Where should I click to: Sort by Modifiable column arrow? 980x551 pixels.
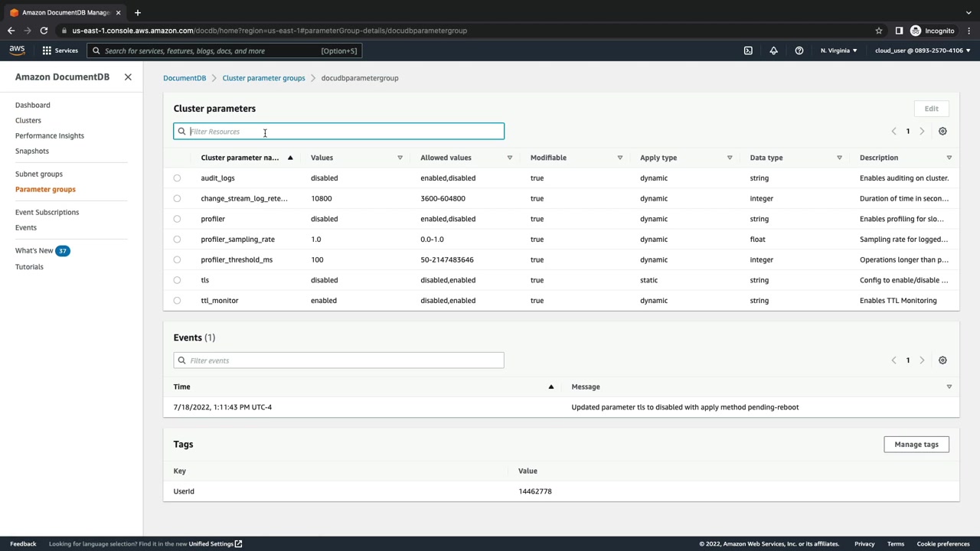coord(620,158)
